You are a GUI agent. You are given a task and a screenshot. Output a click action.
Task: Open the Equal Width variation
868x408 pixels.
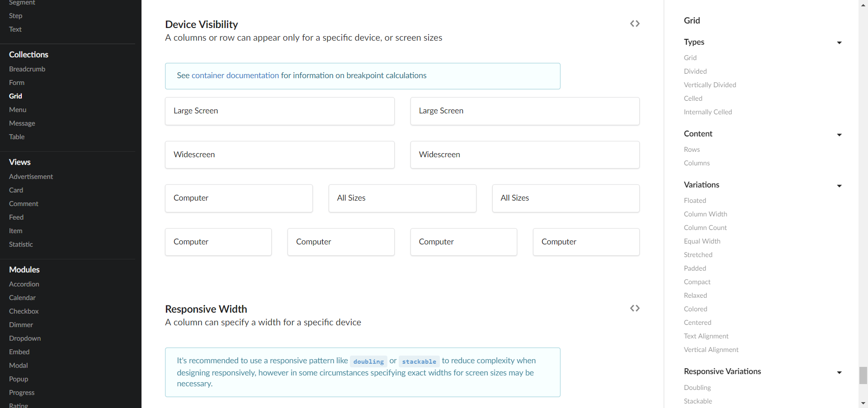coord(702,241)
